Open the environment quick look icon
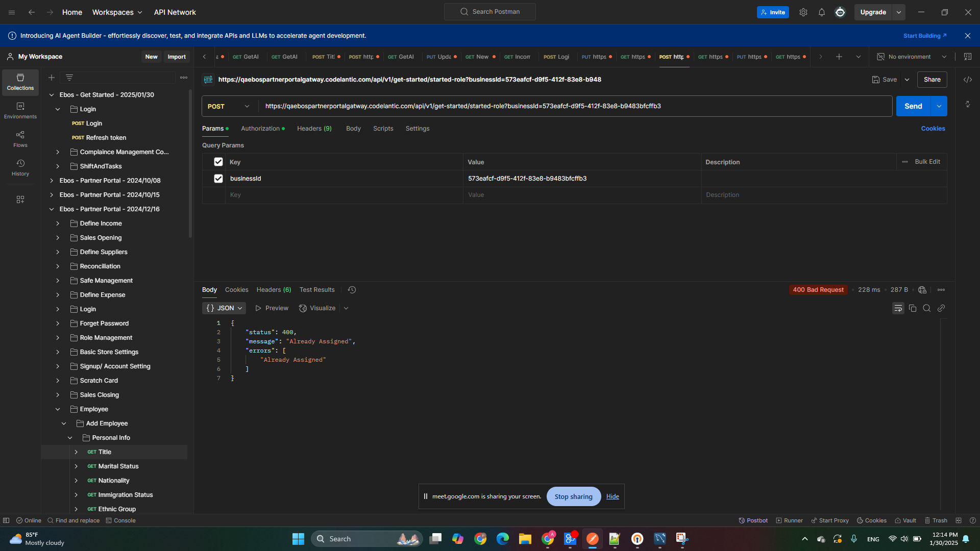Viewport: 980px width, 551px height. point(968,57)
